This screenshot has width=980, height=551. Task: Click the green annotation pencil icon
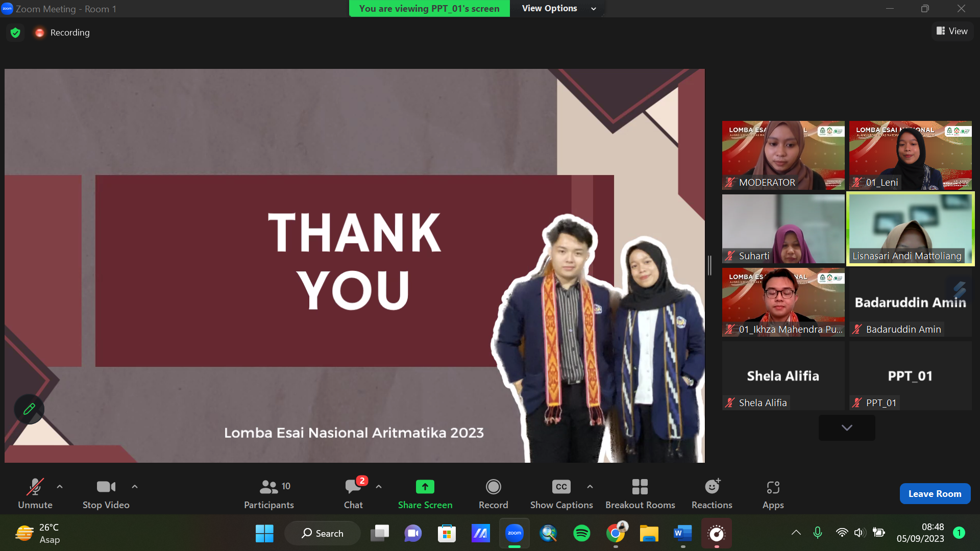pos(29,409)
